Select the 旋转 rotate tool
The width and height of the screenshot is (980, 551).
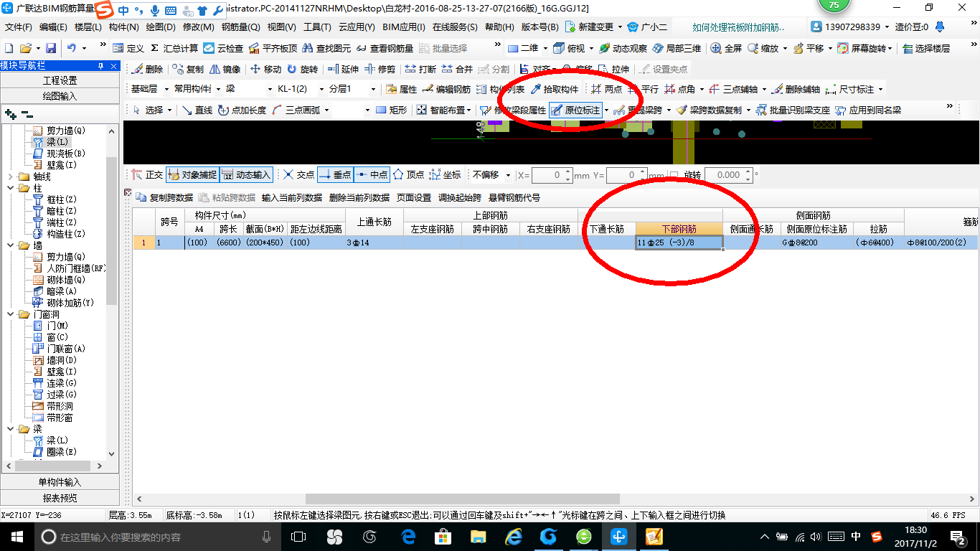click(302, 70)
